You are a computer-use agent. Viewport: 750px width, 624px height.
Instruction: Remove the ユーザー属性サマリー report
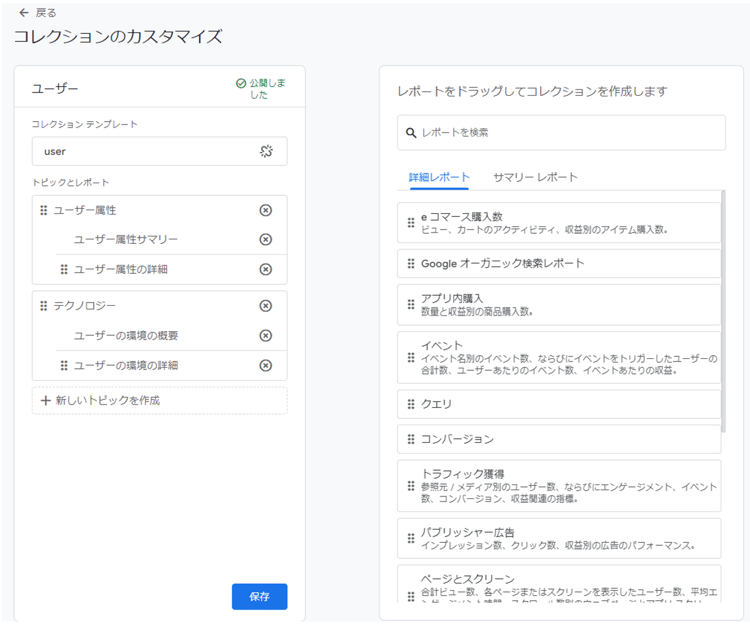point(265,240)
